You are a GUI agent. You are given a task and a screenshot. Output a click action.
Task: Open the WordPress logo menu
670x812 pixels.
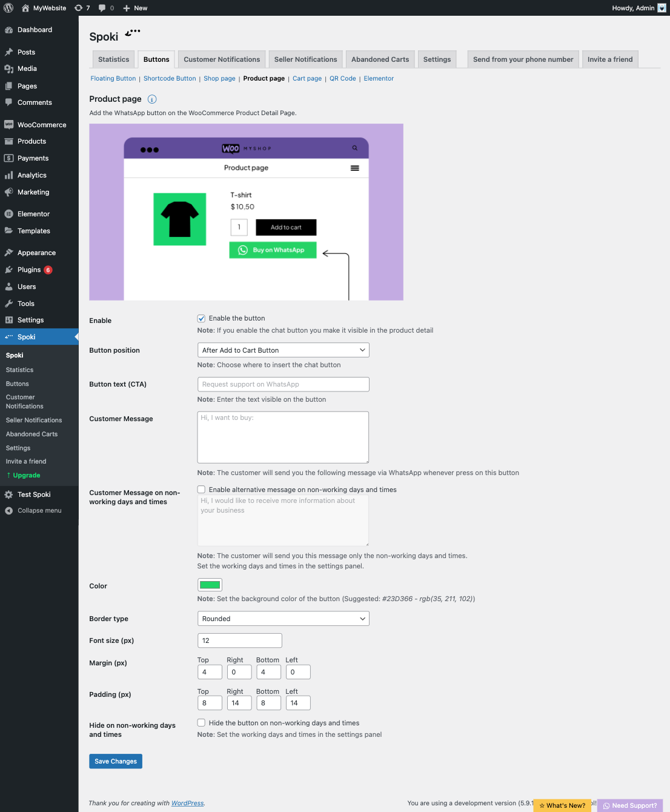(x=8, y=8)
